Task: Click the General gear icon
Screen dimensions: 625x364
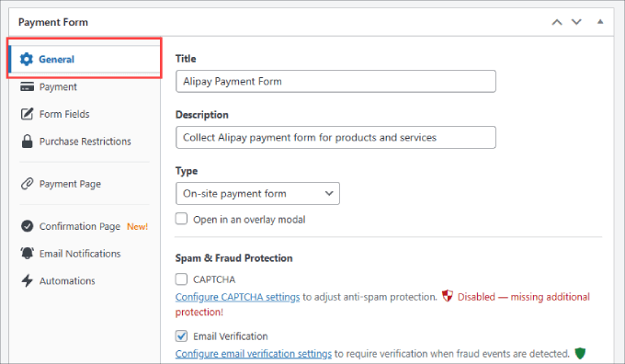Action: point(27,59)
